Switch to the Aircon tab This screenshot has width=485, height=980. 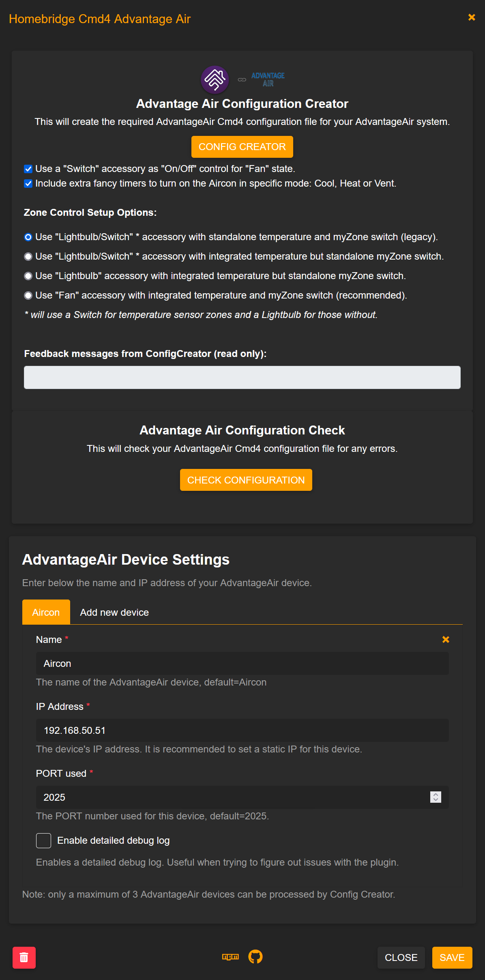[x=46, y=612]
